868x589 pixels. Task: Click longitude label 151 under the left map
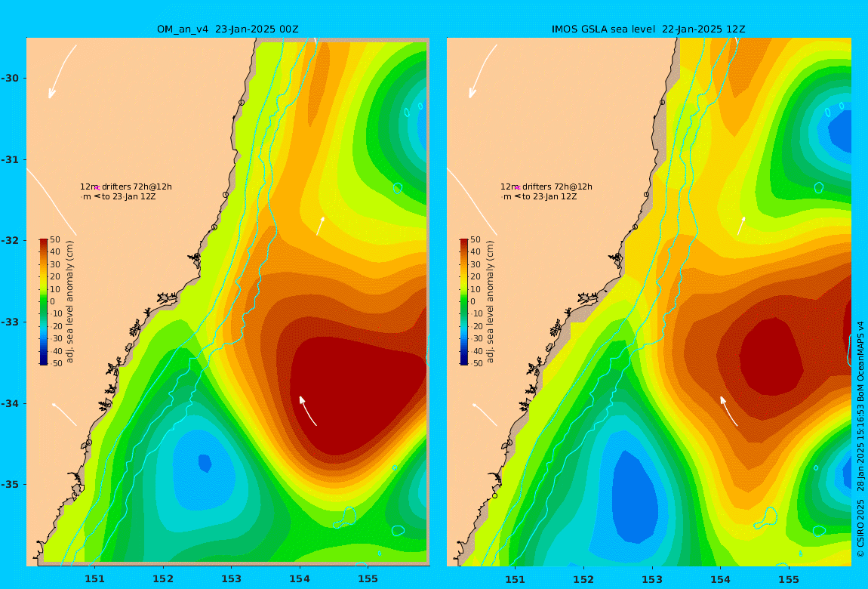point(94,579)
